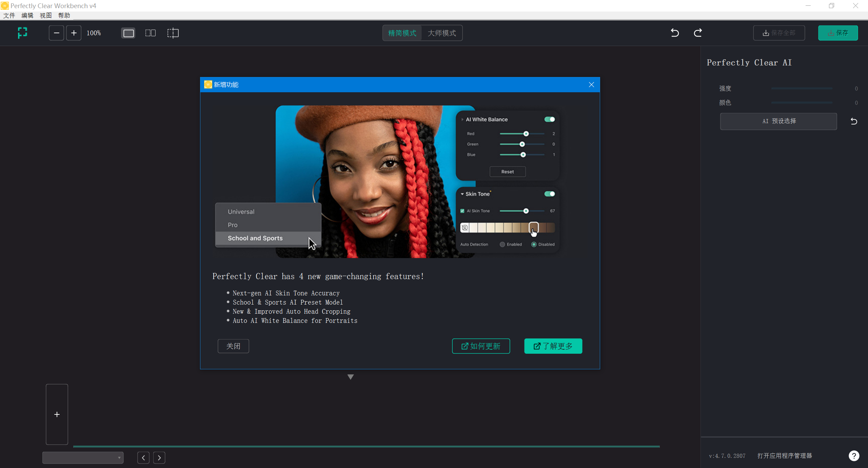The image size is (868, 468).
Task: Open the 编辑 menu
Action: (x=27, y=15)
